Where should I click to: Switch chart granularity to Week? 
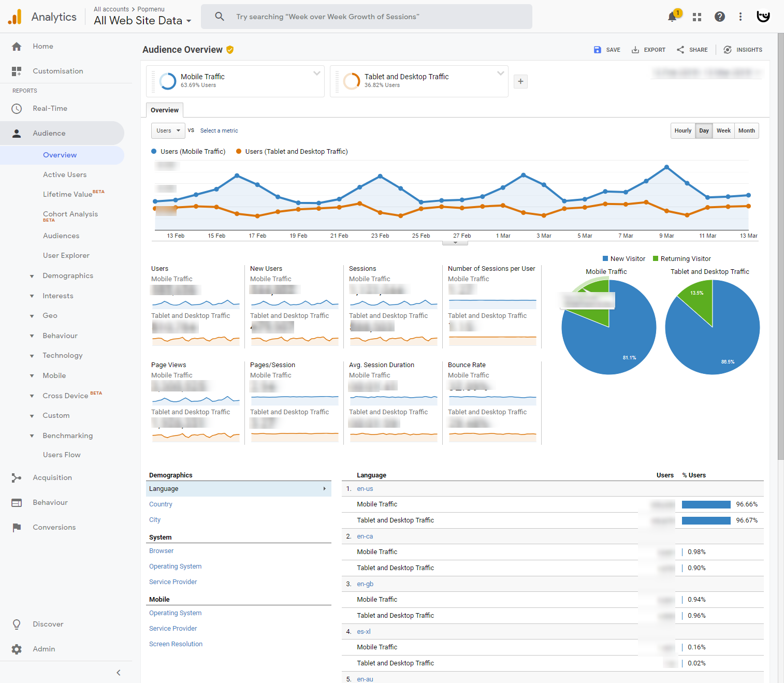pyautogui.click(x=723, y=130)
